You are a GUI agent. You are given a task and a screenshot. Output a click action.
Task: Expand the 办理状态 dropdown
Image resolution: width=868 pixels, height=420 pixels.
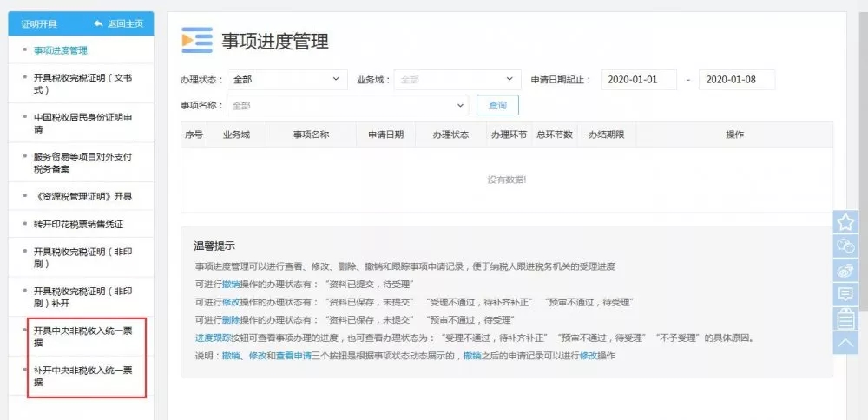286,80
